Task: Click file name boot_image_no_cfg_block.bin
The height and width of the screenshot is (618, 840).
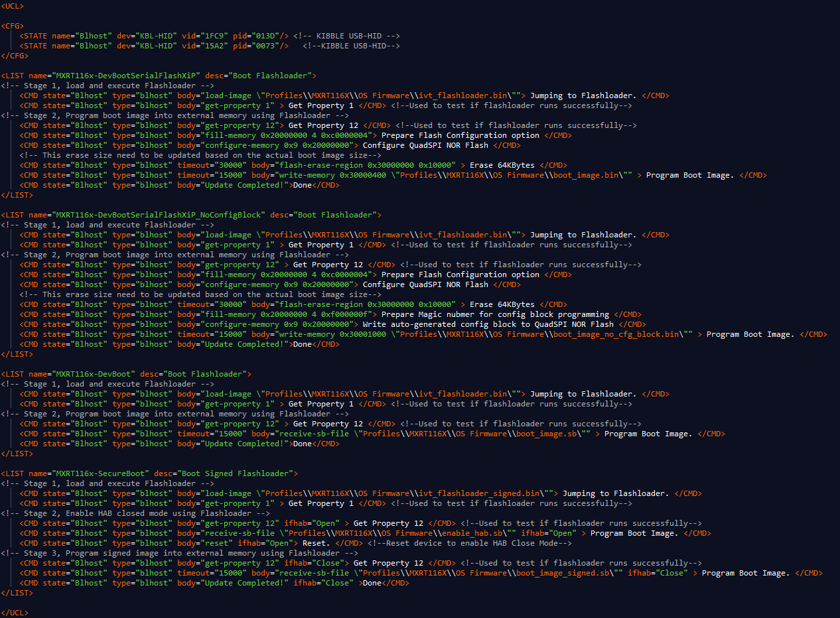Action: coord(617,334)
